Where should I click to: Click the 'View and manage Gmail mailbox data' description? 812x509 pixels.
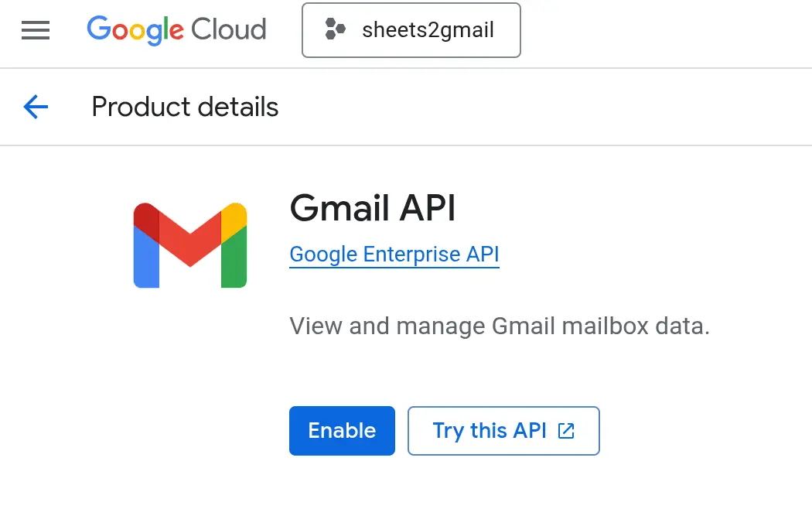tap(499, 326)
